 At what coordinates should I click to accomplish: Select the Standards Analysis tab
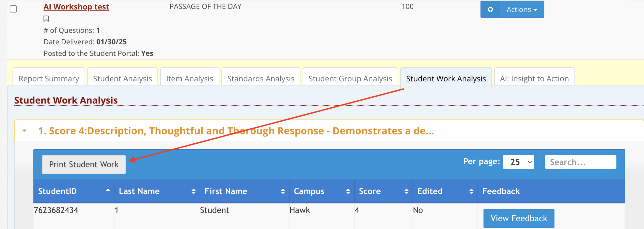pos(261,78)
